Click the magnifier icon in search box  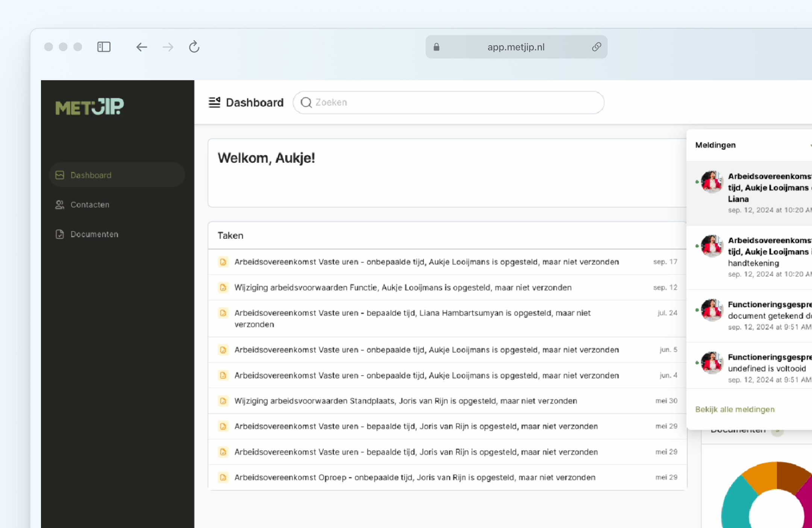coord(306,102)
